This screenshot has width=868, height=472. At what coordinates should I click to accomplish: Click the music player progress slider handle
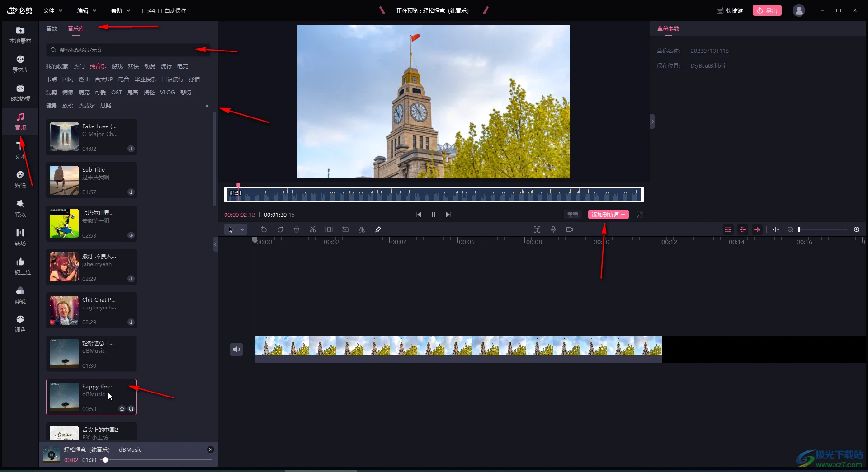point(105,460)
